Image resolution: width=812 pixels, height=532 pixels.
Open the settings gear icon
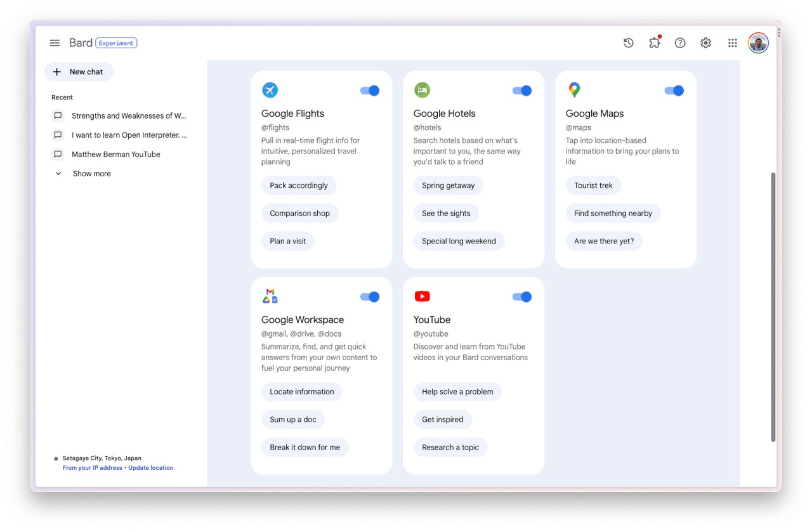click(x=706, y=43)
